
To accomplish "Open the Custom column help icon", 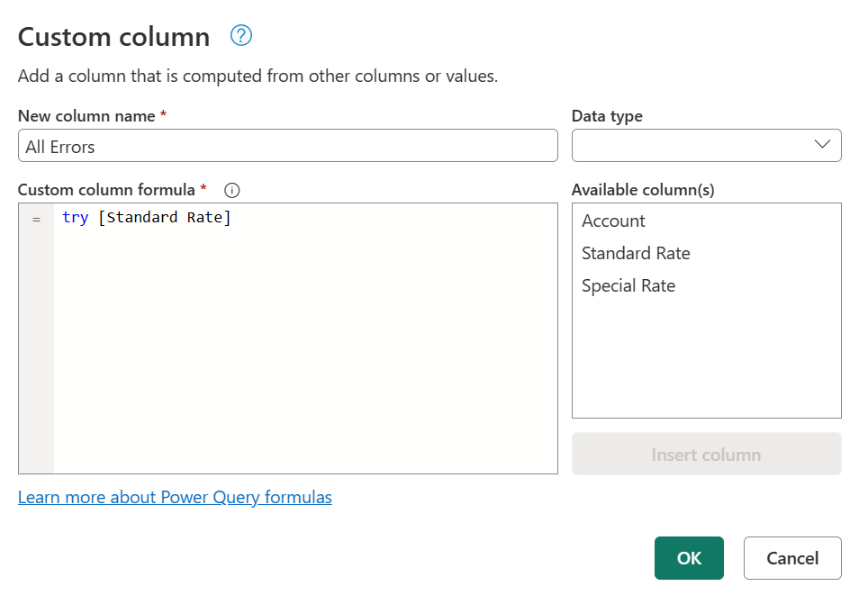I will pos(240,36).
